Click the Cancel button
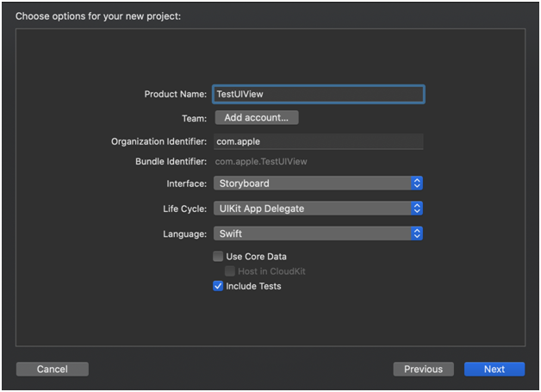 [53, 370]
